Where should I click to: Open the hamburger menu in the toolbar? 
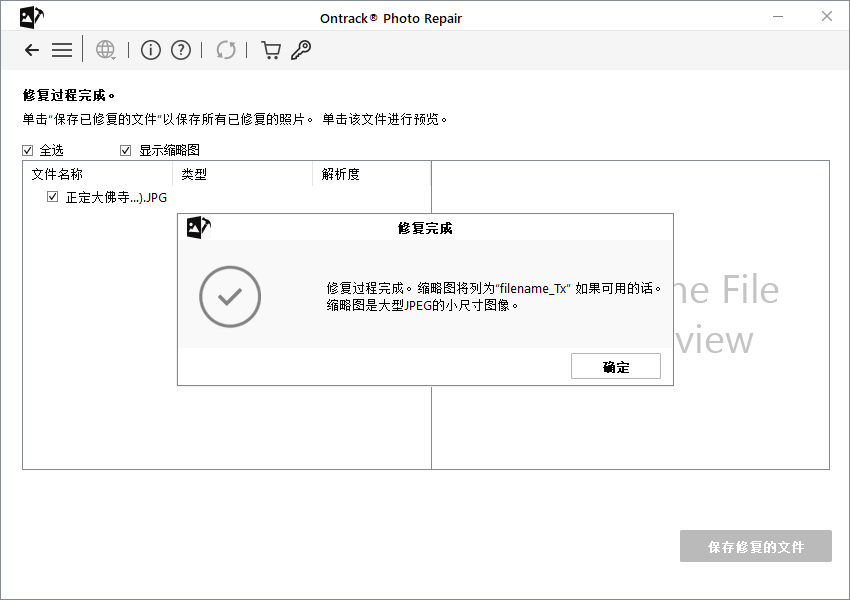point(62,50)
